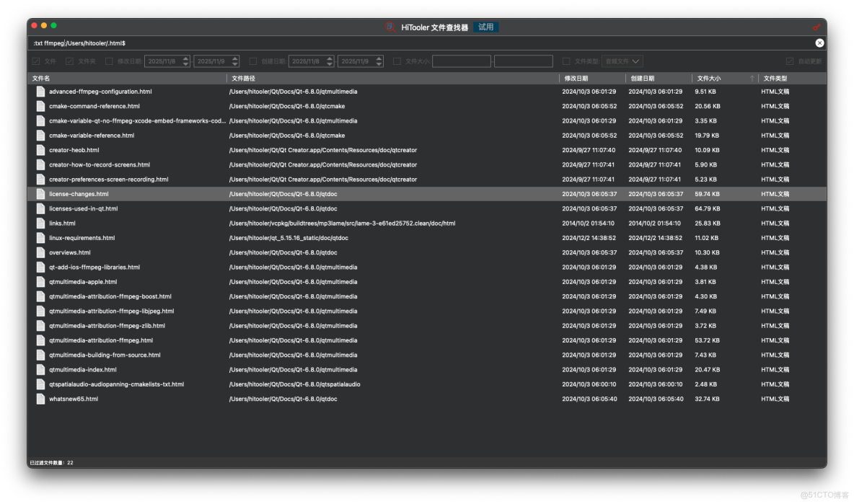Sort by the 文件名 column header
This screenshot has height=504, width=854.
128,79
